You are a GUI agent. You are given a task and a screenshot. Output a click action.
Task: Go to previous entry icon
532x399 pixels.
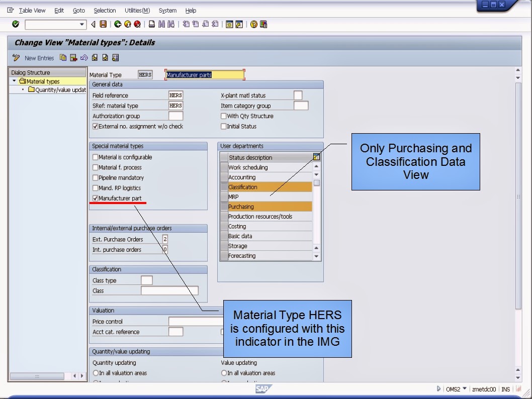(x=95, y=58)
